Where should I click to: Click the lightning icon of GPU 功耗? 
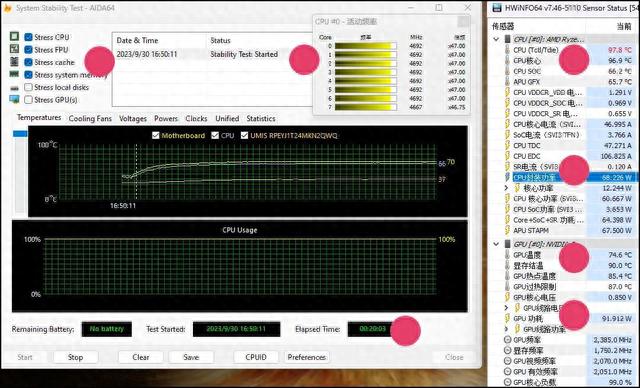point(507,318)
